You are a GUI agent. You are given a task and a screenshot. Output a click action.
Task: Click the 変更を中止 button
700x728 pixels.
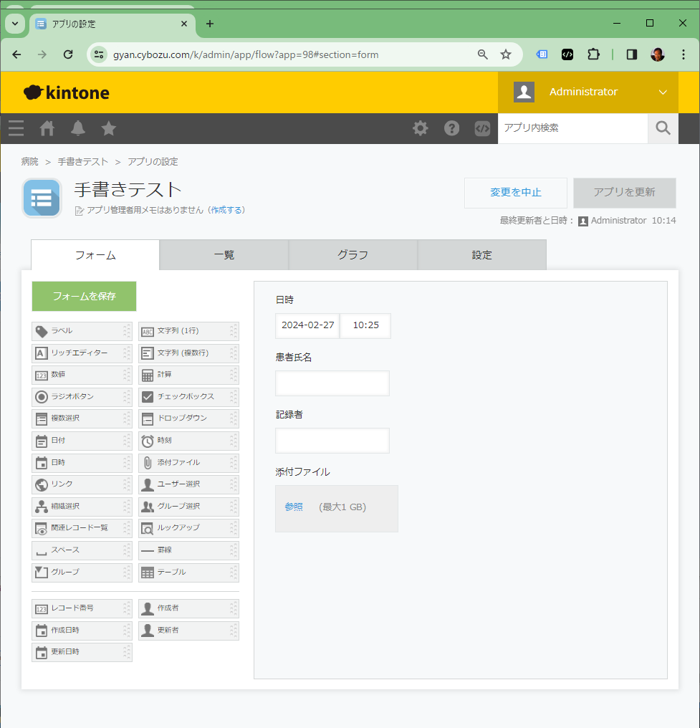(515, 193)
